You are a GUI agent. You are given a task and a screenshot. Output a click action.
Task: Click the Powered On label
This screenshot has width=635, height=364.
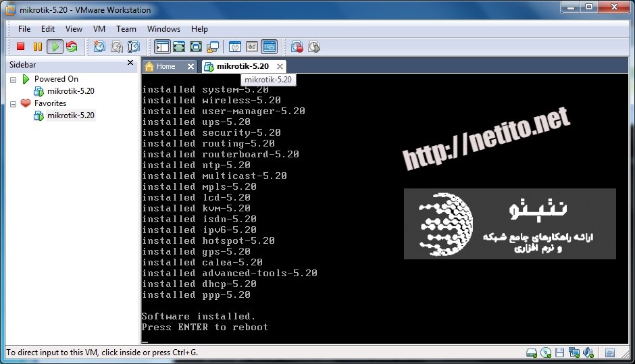(56, 79)
